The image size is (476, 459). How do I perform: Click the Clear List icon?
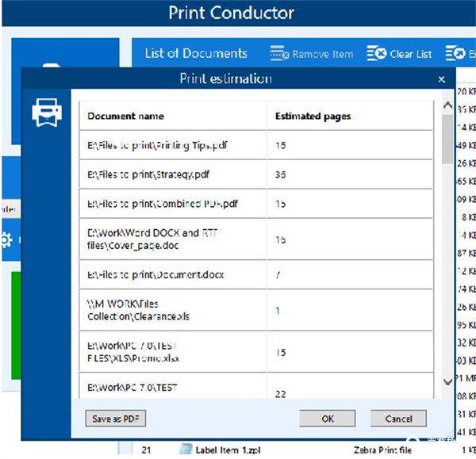pos(376,54)
